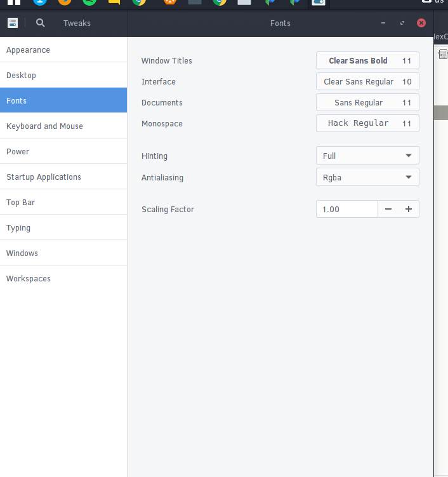The width and height of the screenshot is (448, 477).
Task: Open Keyboard and Mouse settings
Action: (x=63, y=126)
